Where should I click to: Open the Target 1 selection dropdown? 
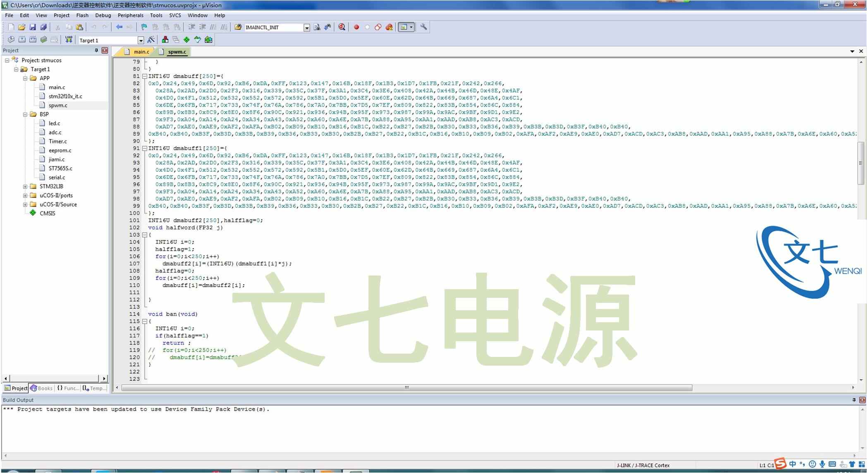coord(141,40)
